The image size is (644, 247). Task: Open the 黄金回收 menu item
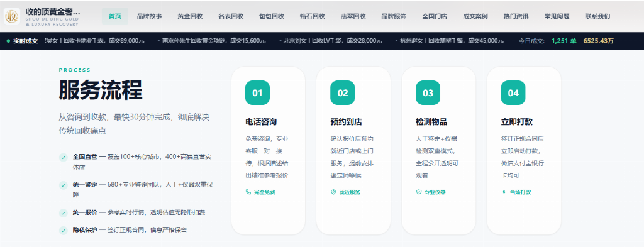190,16
